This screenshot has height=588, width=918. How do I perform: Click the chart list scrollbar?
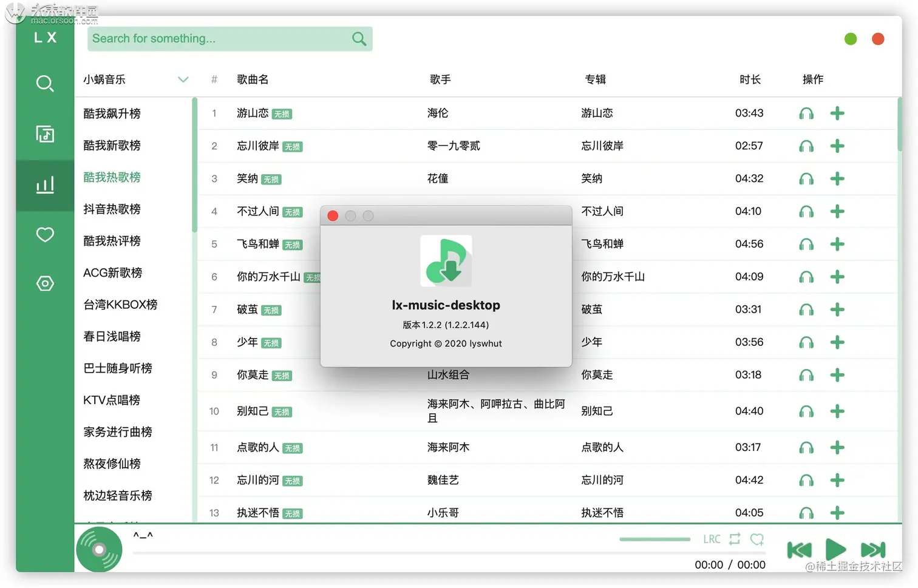194,165
